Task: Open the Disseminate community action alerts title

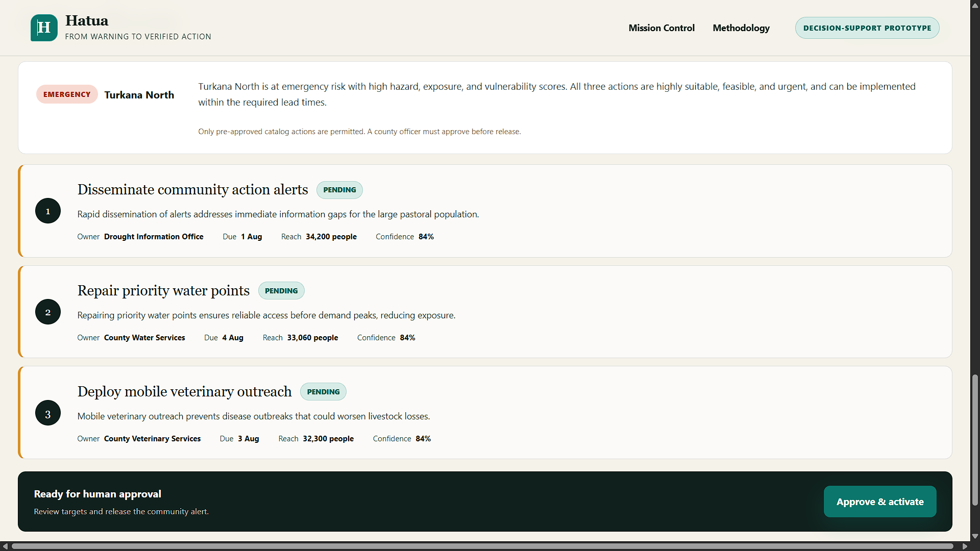Action: coord(192,190)
